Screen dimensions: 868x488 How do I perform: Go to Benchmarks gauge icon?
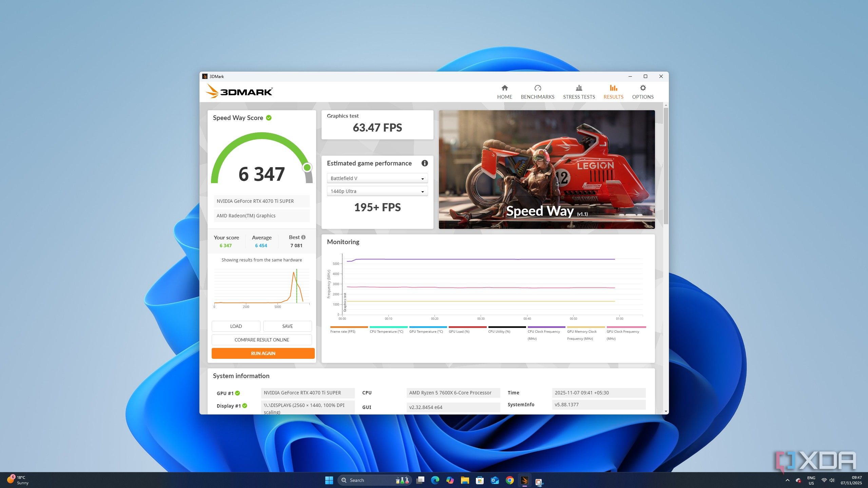537,88
